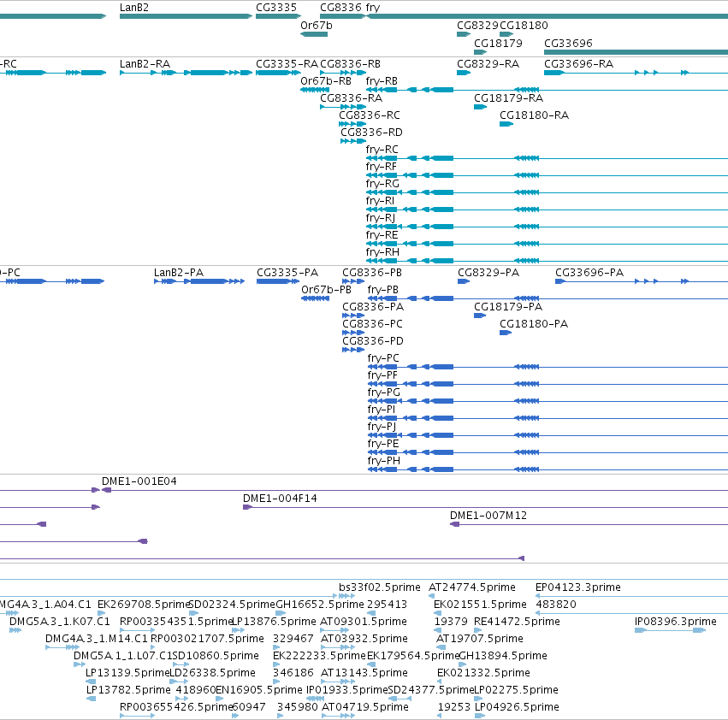728x720 pixels.
Task: Open the fry-RB transcript label
Action: (382, 81)
